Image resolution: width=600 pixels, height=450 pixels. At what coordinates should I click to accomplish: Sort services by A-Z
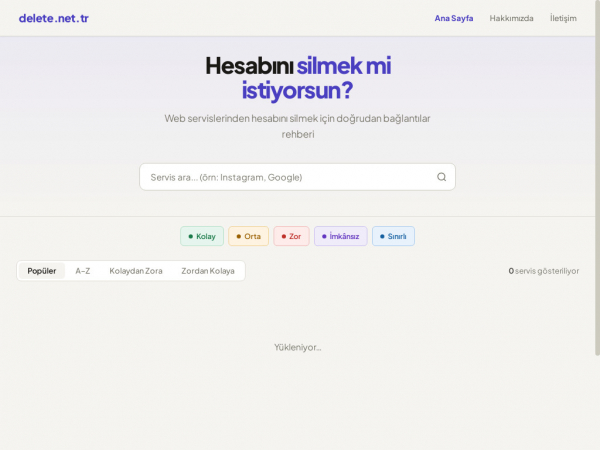click(83, 271)
